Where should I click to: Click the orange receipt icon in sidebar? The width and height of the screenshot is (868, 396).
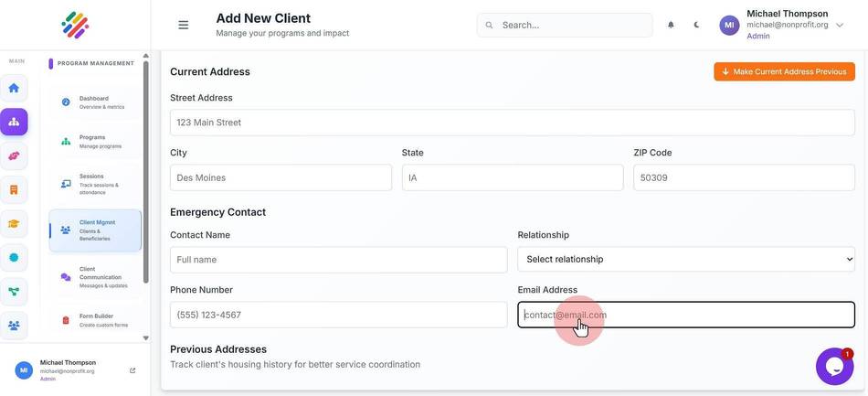(x=14, y=190)
